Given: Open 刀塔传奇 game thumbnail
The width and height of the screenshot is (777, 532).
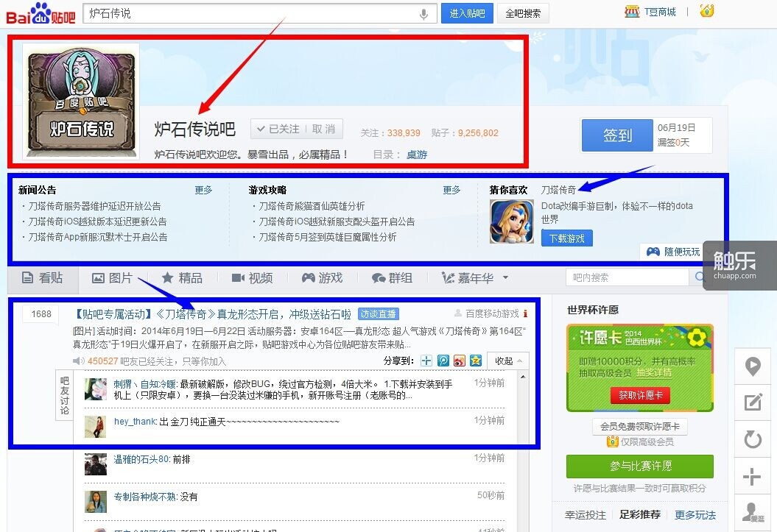Looking at the screenshot, I should [511, 221].
